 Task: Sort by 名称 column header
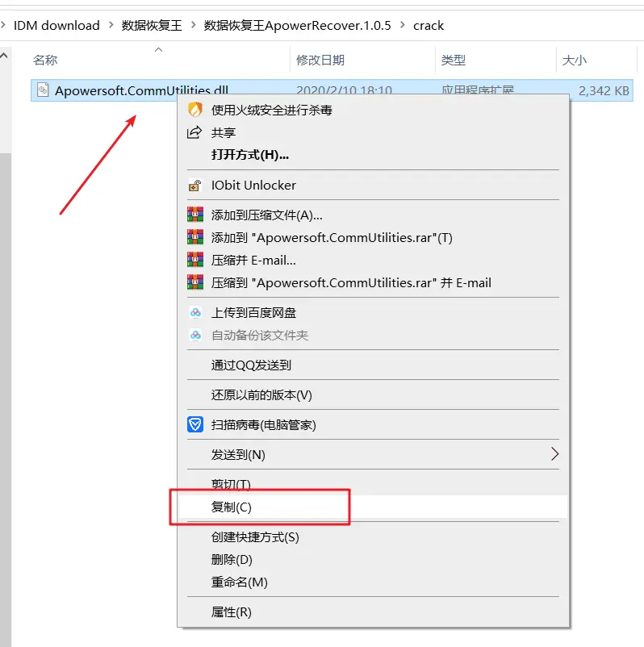[45, 61]
